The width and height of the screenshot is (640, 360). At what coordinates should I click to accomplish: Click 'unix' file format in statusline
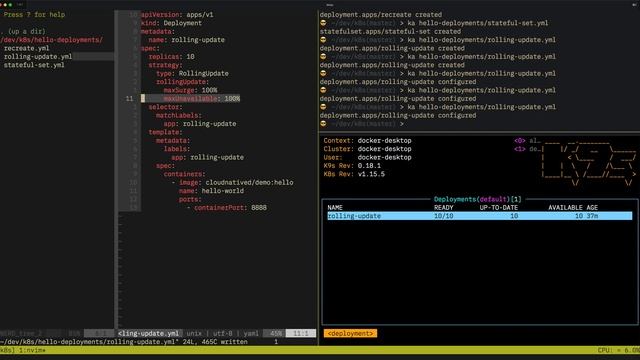pos(194,333)
